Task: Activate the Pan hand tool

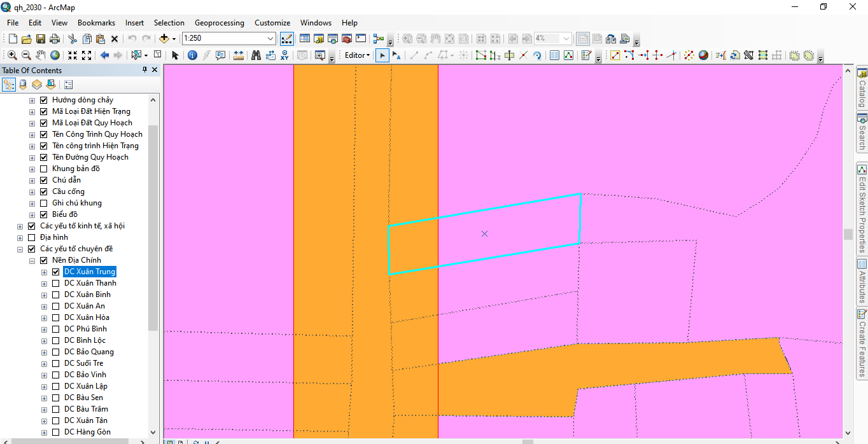Action: 41,55
